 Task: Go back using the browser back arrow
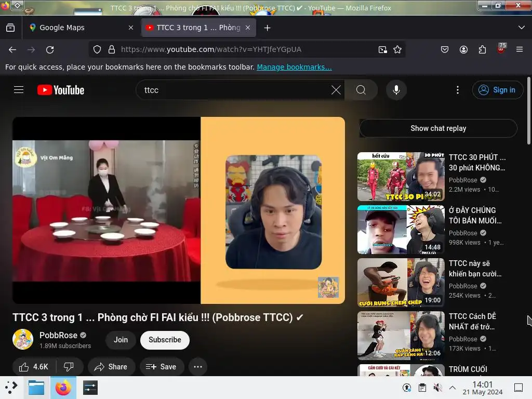point(12,49)
